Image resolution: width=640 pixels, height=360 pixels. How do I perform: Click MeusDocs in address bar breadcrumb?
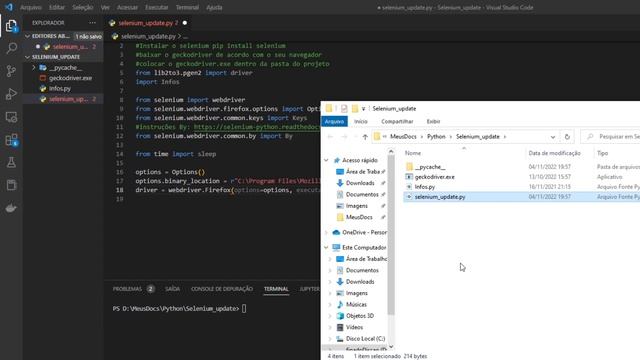coord(403,137)
